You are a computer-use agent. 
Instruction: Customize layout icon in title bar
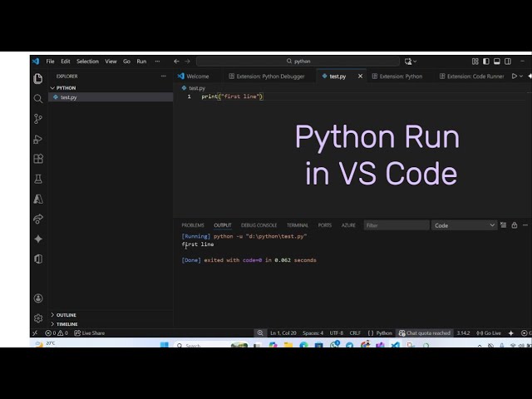point(475,62)
